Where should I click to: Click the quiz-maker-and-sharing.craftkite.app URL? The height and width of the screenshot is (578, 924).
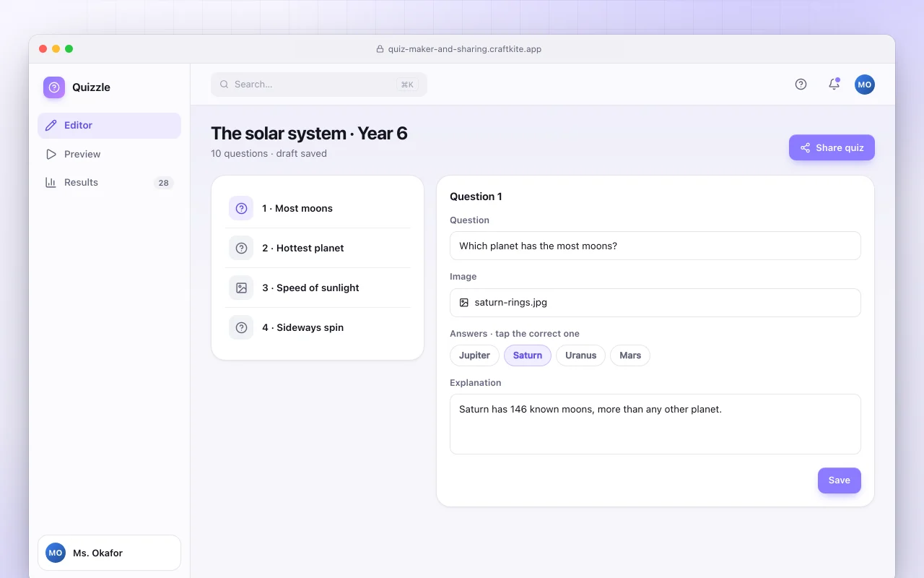pyautogui.click(x=465, y=49)
